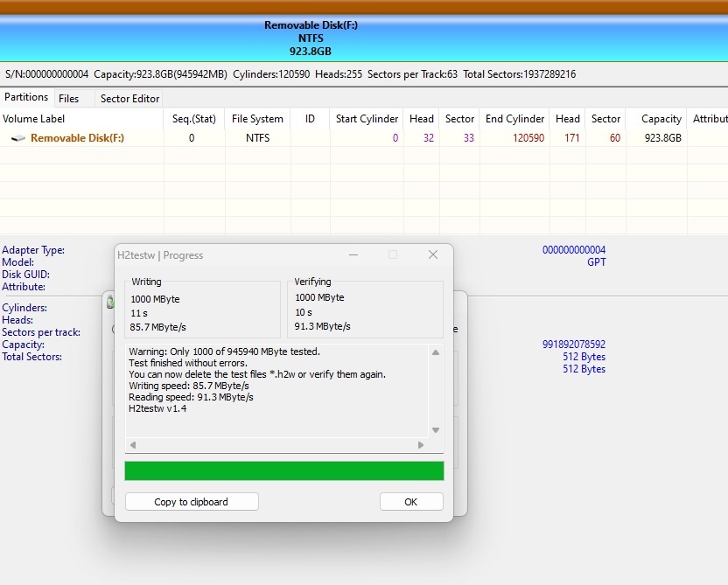The width and height of the screenshot is (728, 585).
Task: Open the Sector Editor tab
Action: point(129,99)
